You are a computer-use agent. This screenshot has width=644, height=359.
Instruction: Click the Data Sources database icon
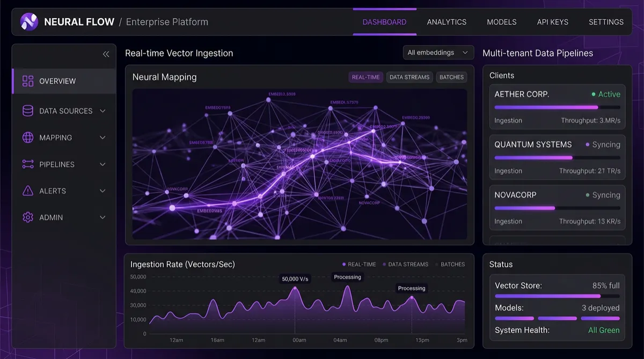[x=28, y=111]
